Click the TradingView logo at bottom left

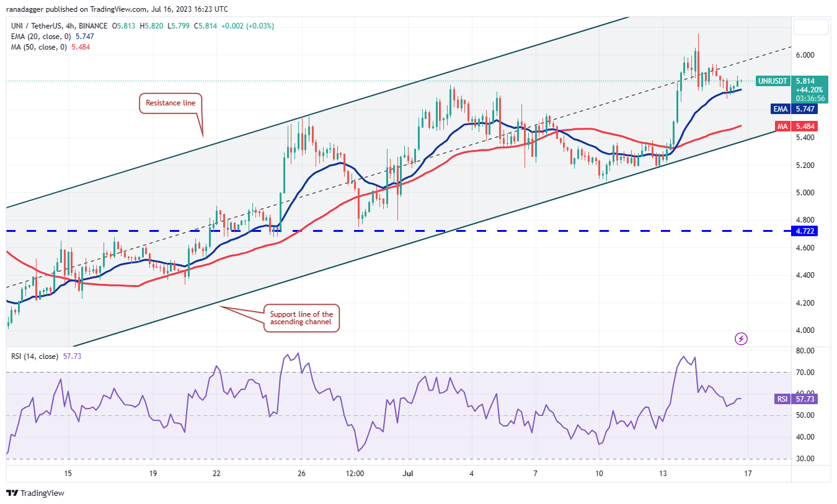(35, 493)
